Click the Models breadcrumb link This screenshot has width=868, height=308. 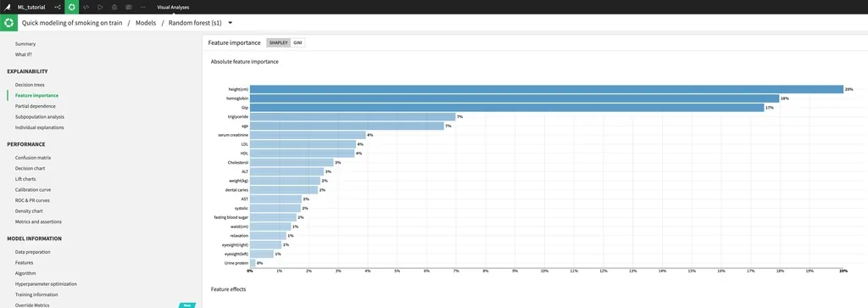coord(145,23)
